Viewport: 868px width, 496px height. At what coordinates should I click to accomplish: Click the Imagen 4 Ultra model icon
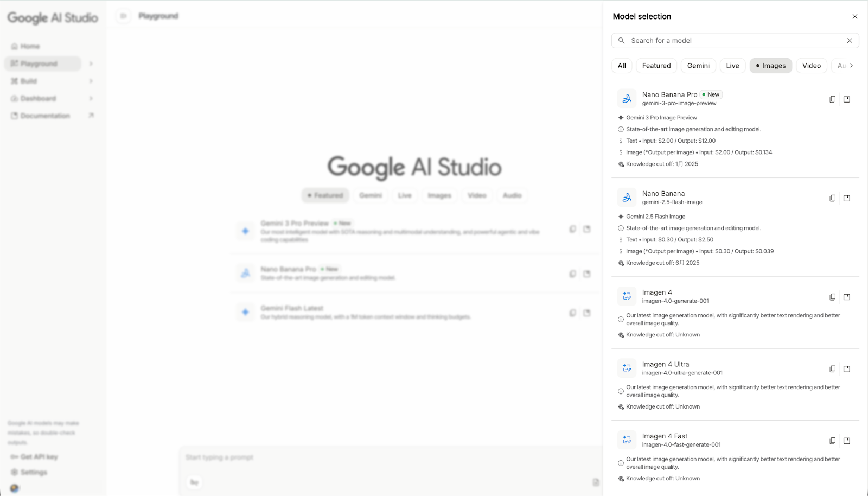627,367
